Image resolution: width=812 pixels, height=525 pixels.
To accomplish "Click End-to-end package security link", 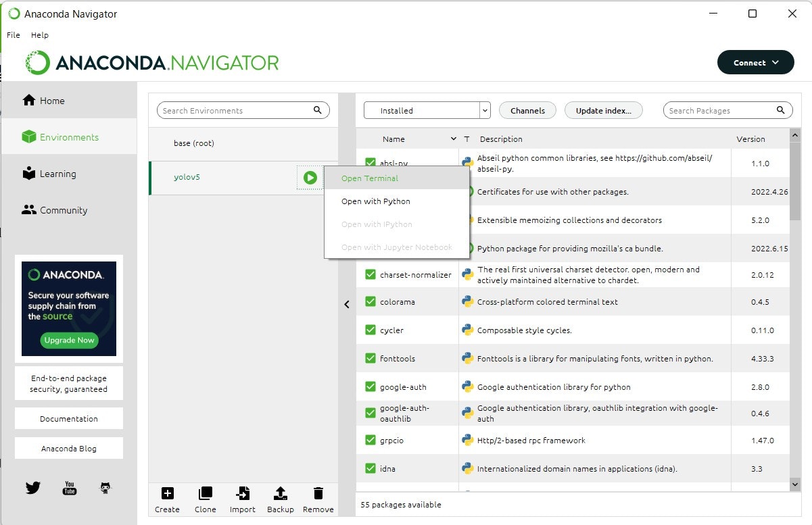I will pyautogui.click(x=69, y=384).
